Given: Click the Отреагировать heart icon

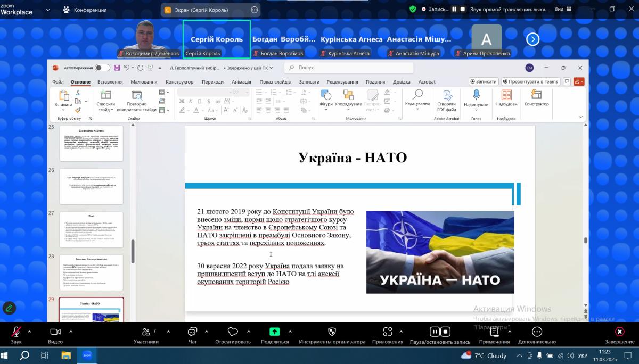Looking at the screenshot, I should pos(233,332).
